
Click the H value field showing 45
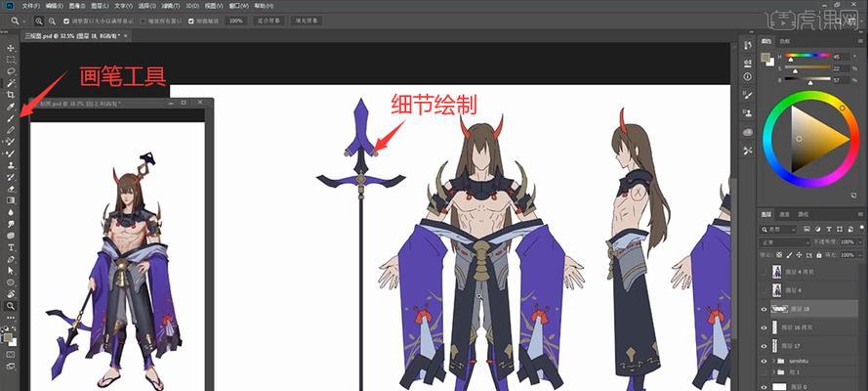coord(840,57)
